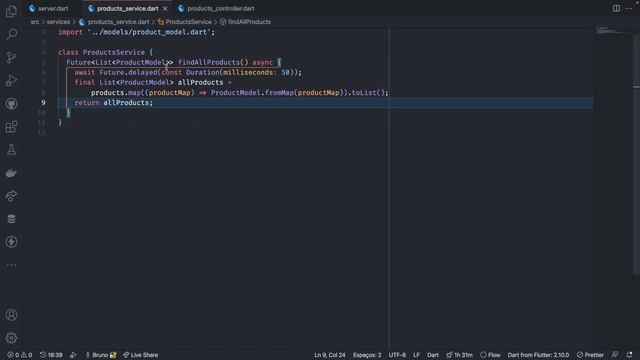Click 'toList()' in the code
Viewport: 640px width, 360px height.
(368, 93)
